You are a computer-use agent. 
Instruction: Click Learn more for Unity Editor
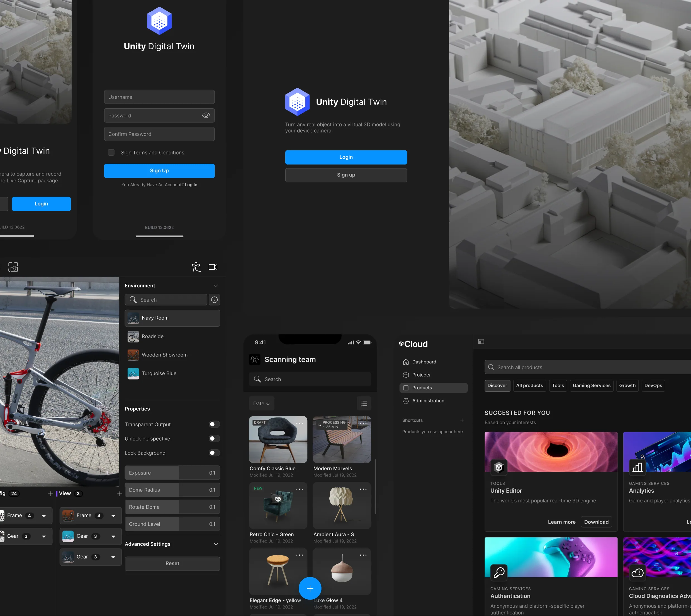(562, 522)
